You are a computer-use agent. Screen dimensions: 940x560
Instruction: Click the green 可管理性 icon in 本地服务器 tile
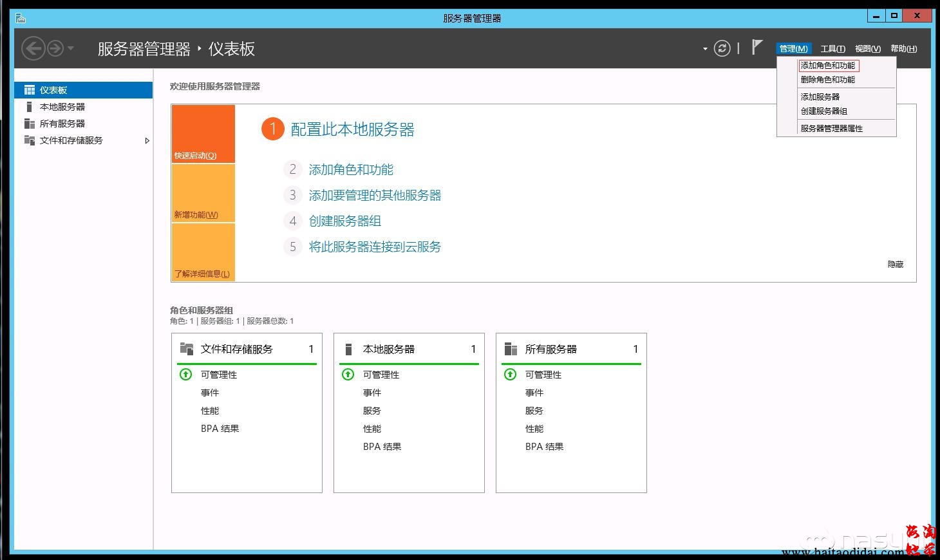pos(348,374)
